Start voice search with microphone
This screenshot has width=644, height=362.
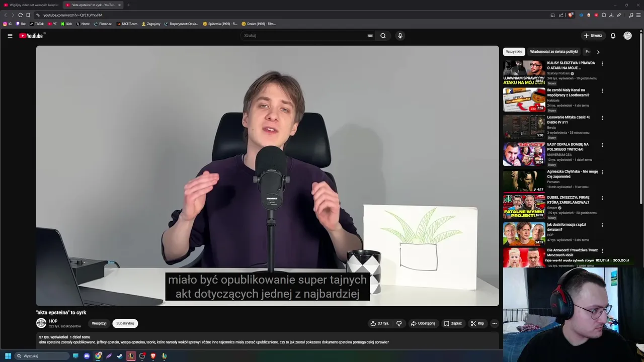point(400,36)
